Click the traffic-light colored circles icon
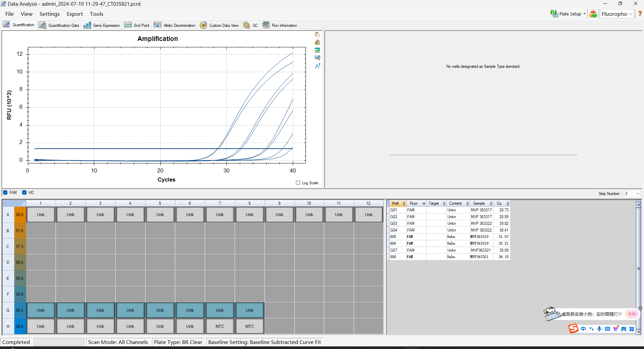Viewport: 644px width, 349px height. coord(593,14)
